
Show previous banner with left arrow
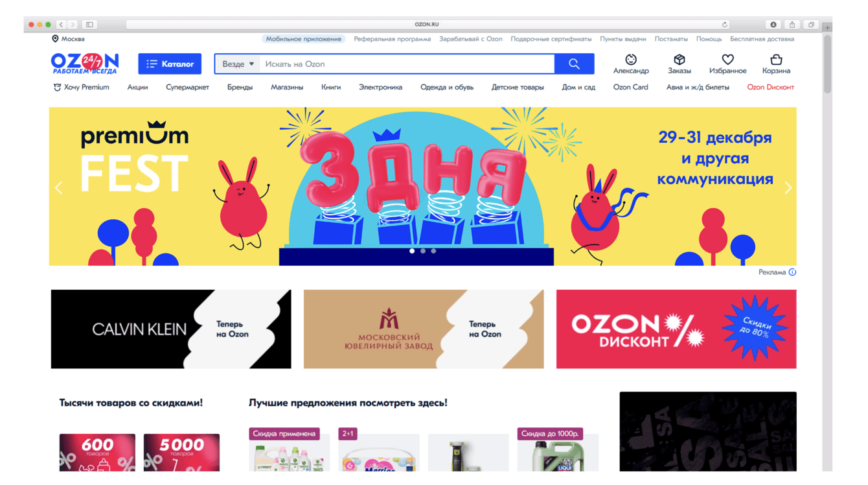point(59,188)
